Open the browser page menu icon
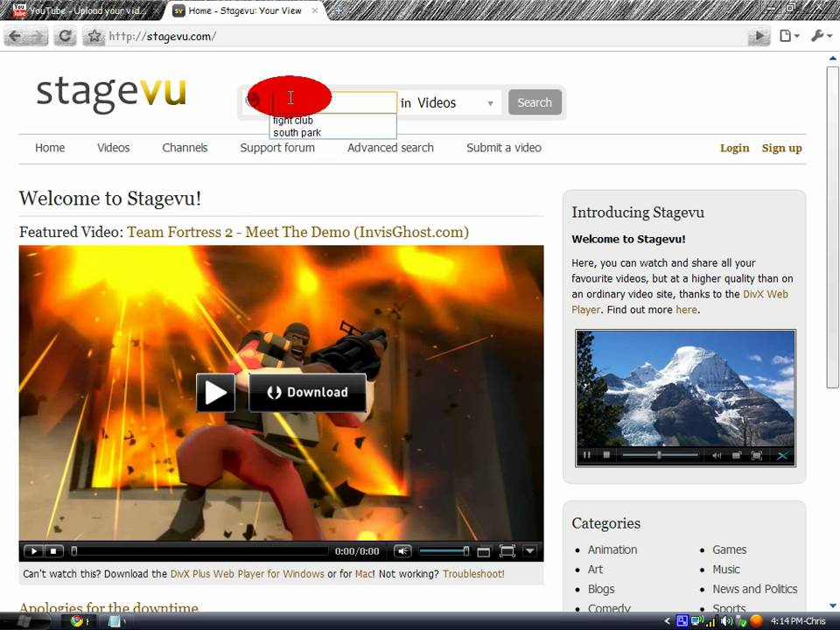The image size is (840, 630). pos(788,36)
